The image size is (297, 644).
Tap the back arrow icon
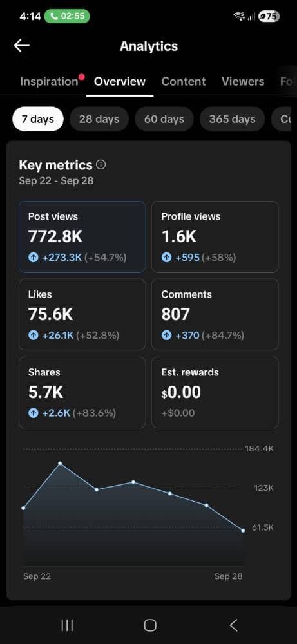22,46
